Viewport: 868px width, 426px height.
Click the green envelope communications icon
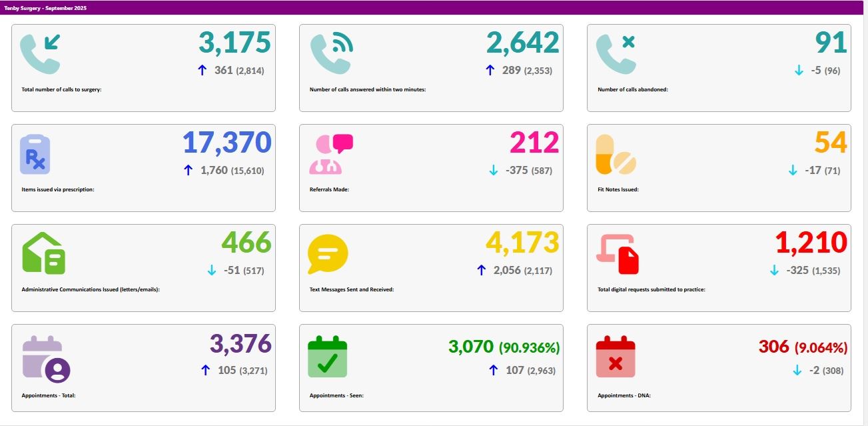[44, 254]
